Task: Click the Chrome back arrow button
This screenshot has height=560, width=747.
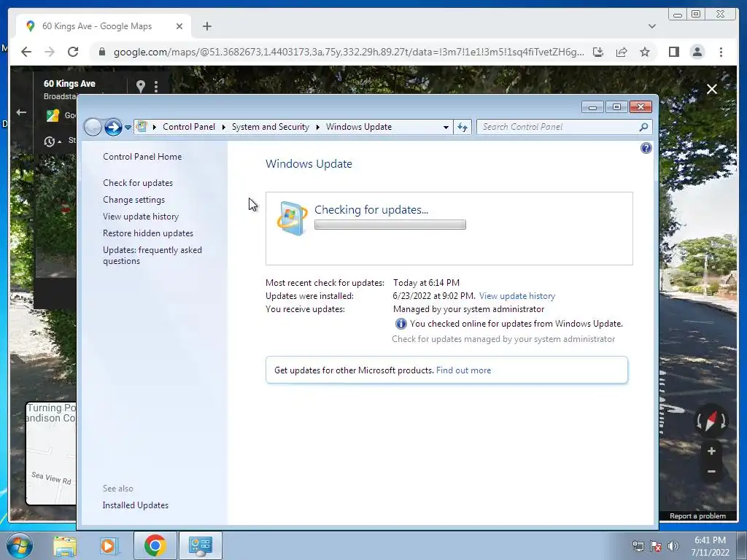Action: pos(26,52)
